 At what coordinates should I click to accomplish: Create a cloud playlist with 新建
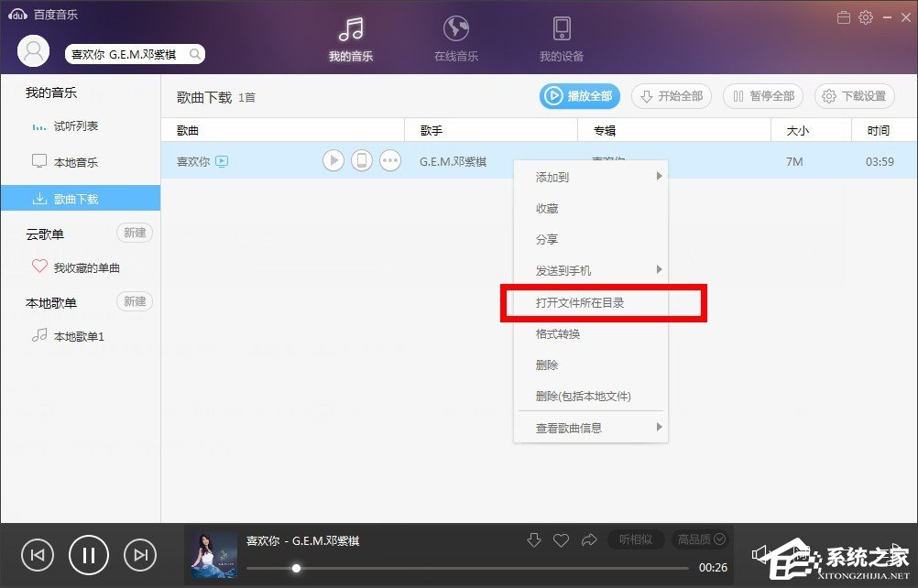click(134, 233)
